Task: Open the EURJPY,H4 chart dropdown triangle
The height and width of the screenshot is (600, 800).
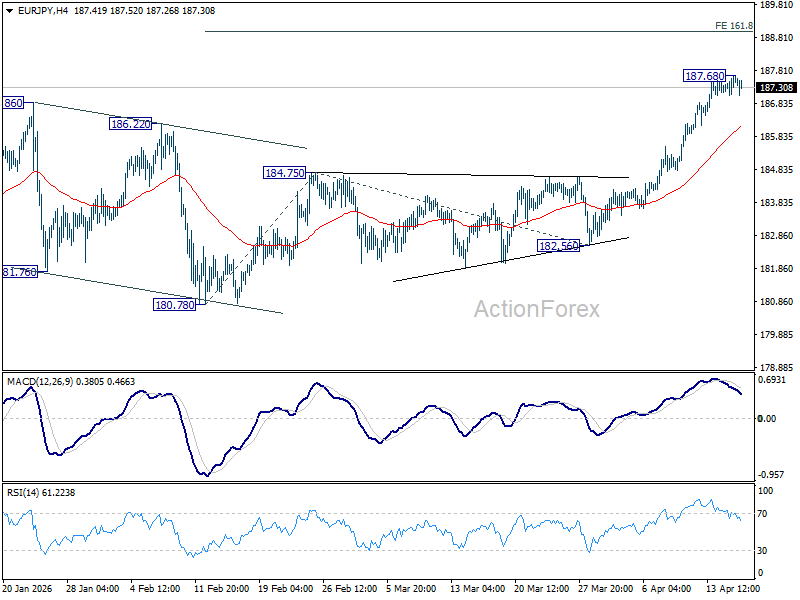Action: pos(9,11)
